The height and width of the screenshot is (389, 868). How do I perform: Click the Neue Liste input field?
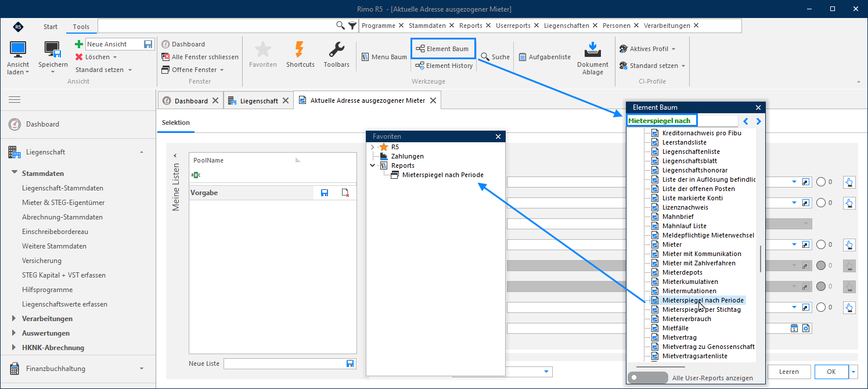pos(284,363)
